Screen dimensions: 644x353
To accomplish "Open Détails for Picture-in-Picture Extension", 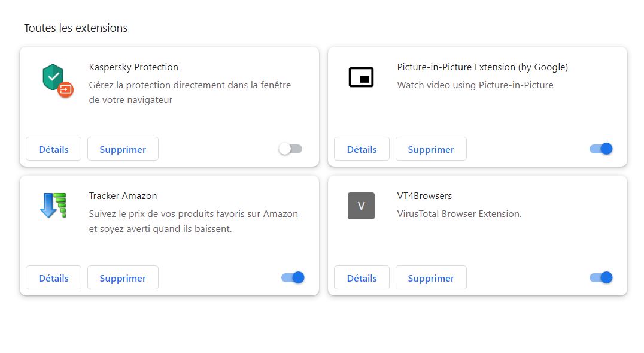I will tap(362, 149).
